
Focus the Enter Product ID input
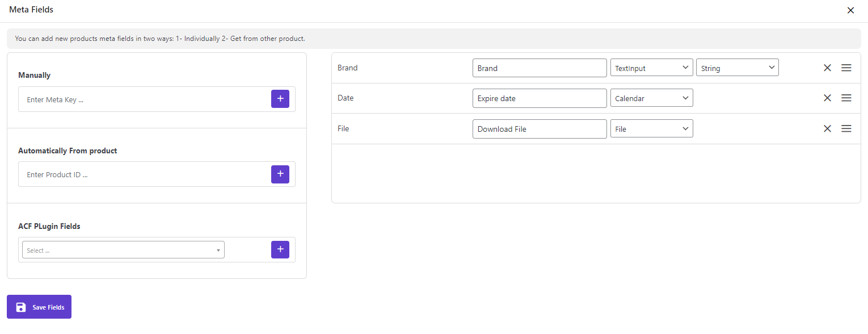tap(145, 174)
